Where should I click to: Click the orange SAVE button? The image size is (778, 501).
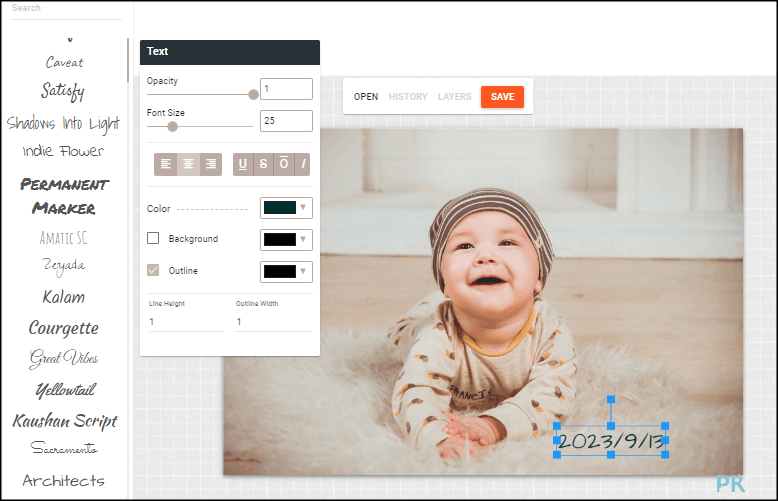click(502, 97)
